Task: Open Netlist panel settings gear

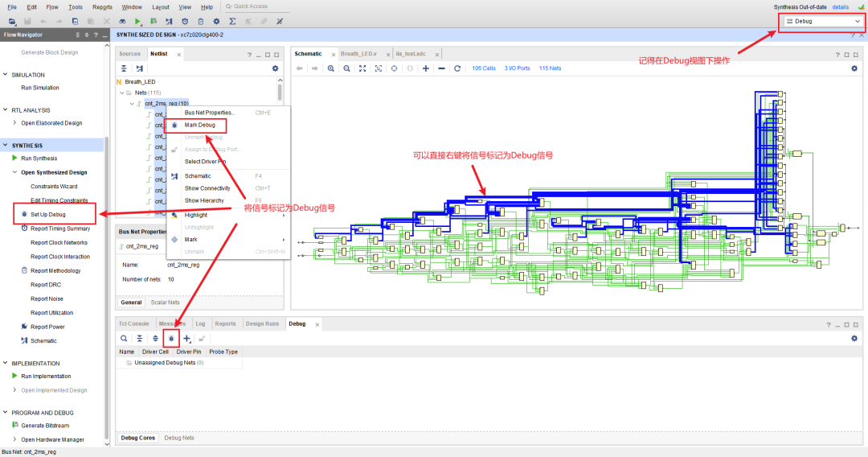Action: point(275,68)
